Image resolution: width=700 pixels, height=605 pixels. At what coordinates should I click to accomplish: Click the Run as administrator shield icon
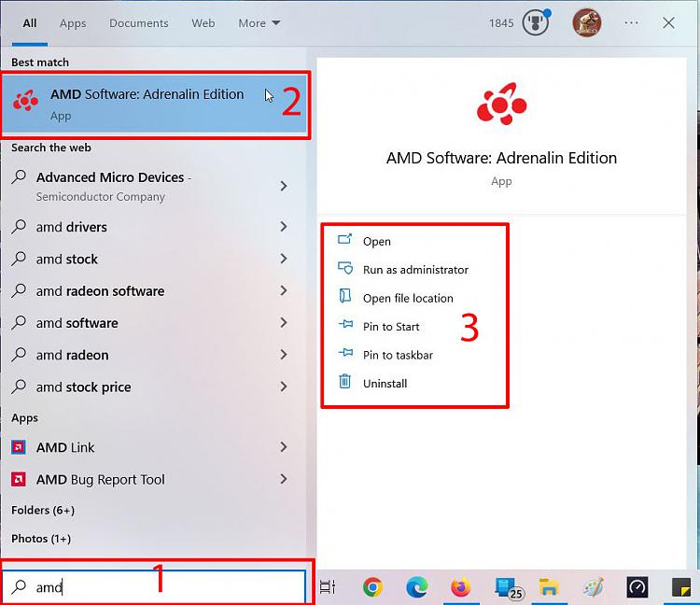coord(344,269)
